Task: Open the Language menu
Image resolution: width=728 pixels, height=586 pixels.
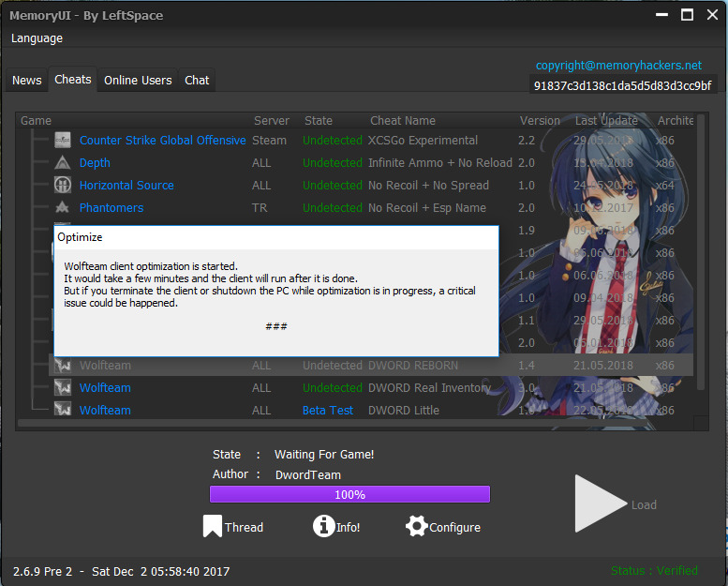Action: click(37, 38)
